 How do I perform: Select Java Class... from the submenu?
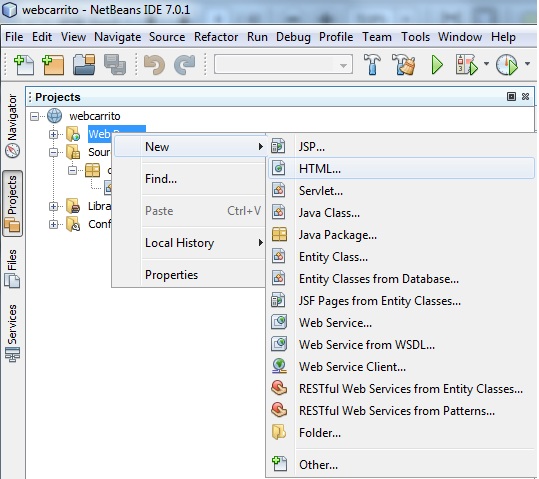[x=402, y=213]
